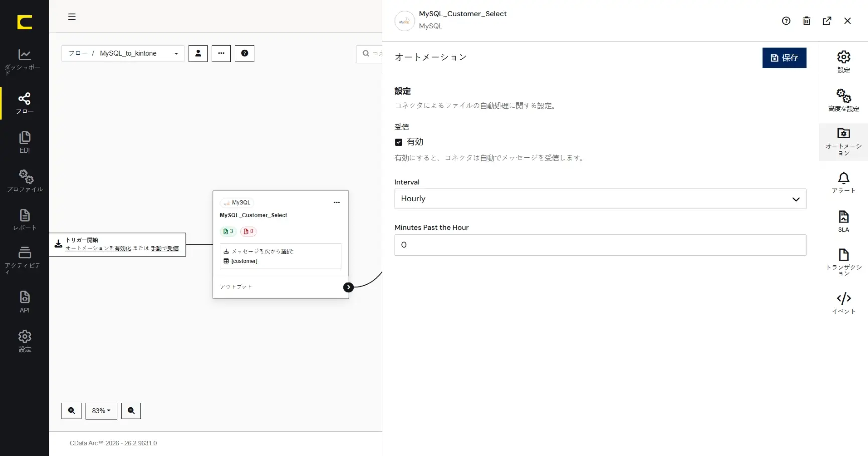The height and width of the screenshot is (456, 868).
Task: Open the ダッシュボード sidebar page
Action: tap(24, 61)
